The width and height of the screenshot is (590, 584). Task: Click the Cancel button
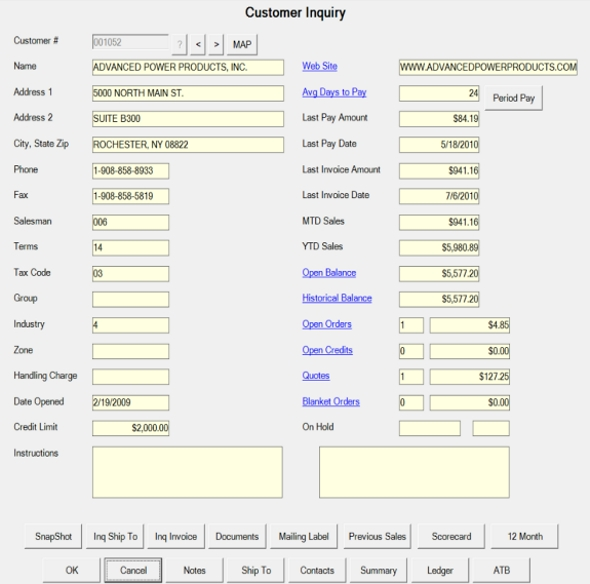click(x=133, y=570)
